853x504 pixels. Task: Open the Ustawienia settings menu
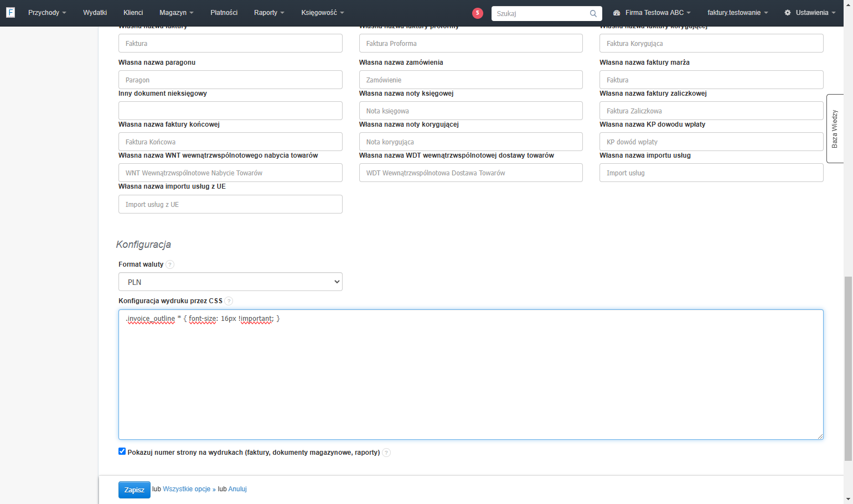(810, 13)
